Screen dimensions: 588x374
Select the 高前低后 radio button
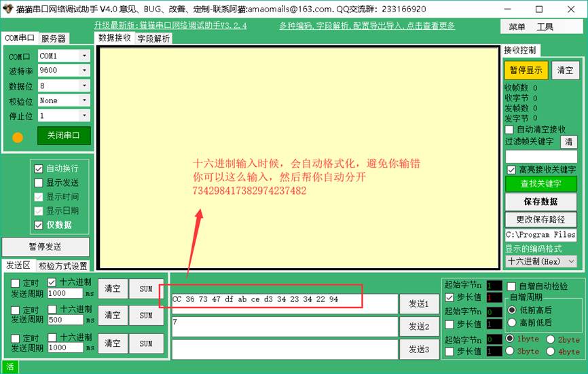click(511, 323)
